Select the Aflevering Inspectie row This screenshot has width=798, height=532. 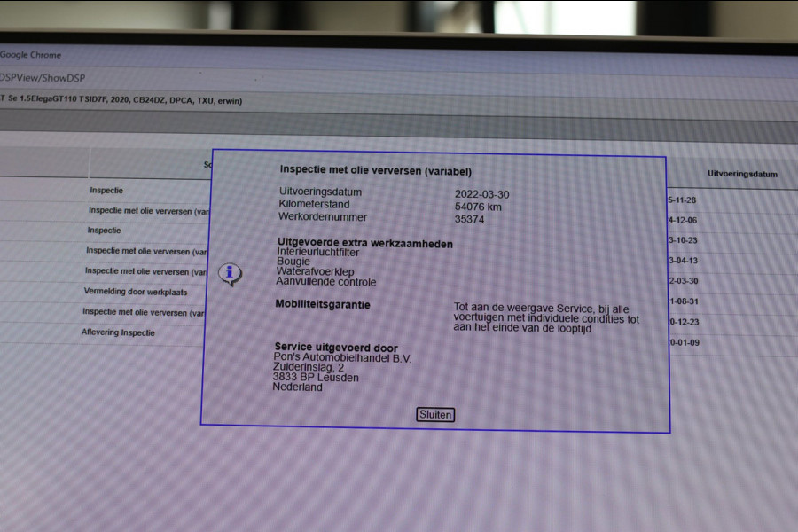point(118,332)
